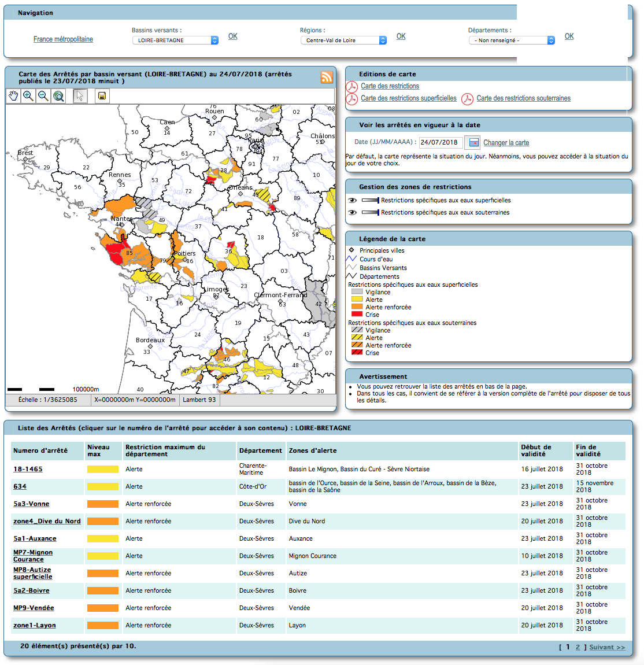Click PDF icon beside restrictions superficielles
The width and height of the screenshot is (644, 665).
pyautogui.click(x=352, y=99)
